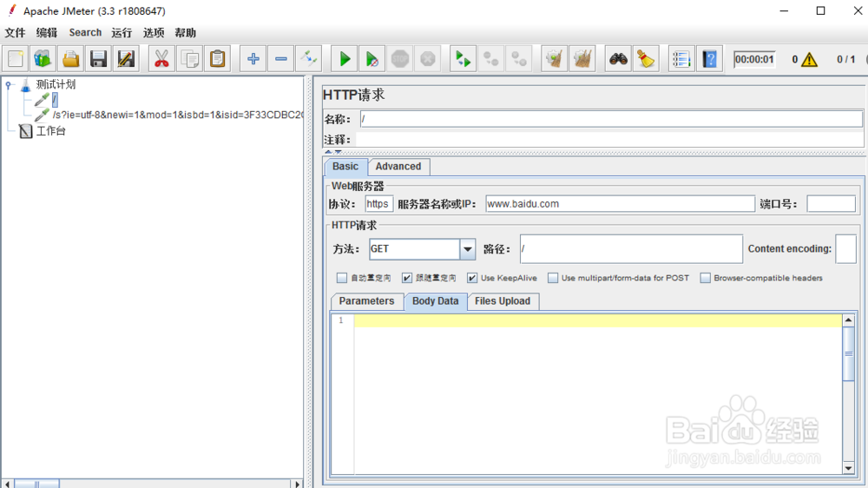Image resolution: width=868 pixels, height=488 pixels.
Task: Select the /s?ie=utf-8 request tree item
Action: (178, 115)
